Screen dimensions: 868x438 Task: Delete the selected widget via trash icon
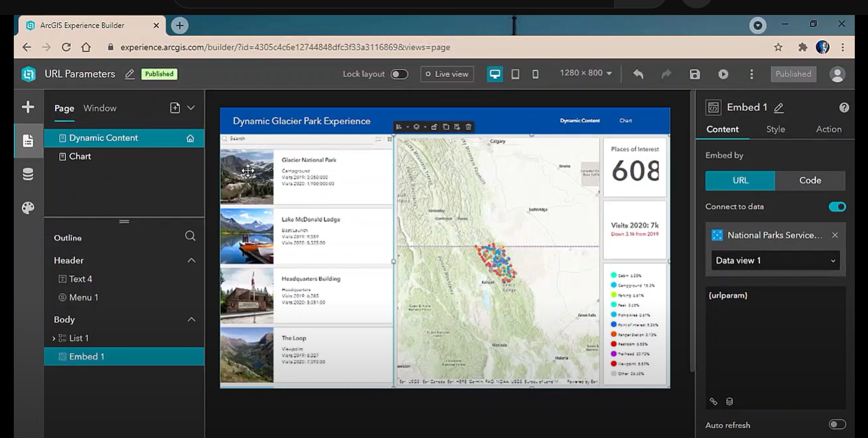(x=468, y=127)
